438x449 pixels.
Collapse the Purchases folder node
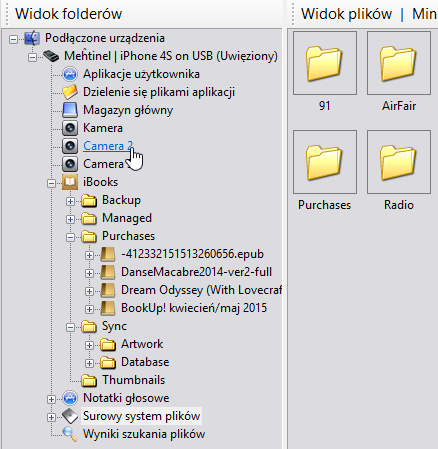pyautogui.click(x=70, y=237)
